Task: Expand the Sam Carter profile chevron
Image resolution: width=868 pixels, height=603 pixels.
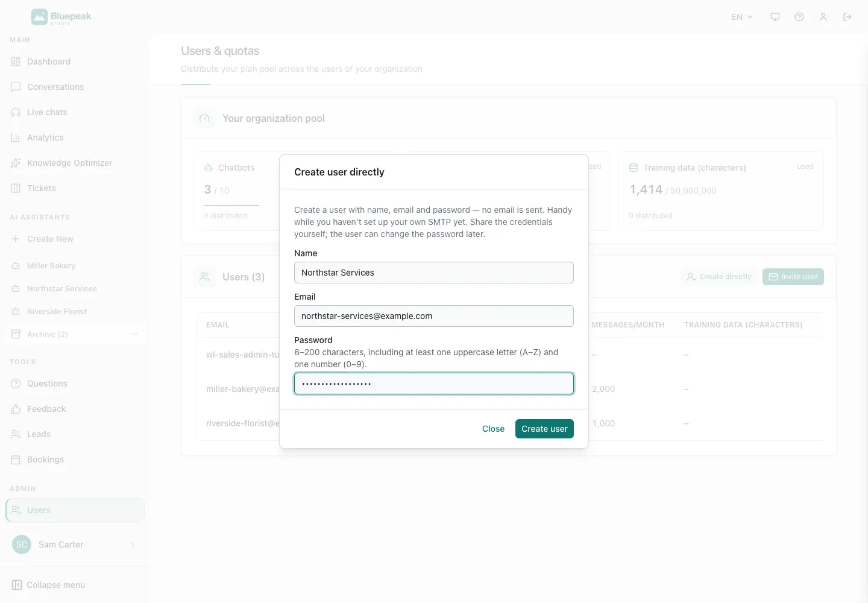Action: (x=133, y=545)
